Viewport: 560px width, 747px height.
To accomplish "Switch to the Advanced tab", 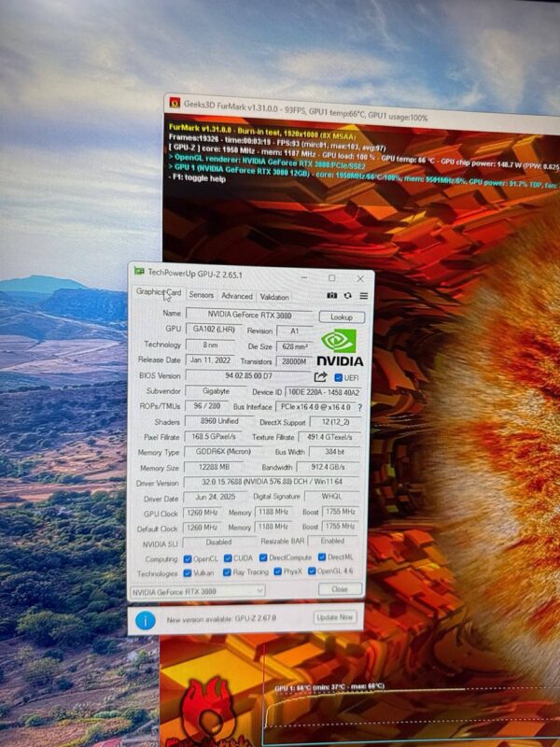I will (237, 296).
